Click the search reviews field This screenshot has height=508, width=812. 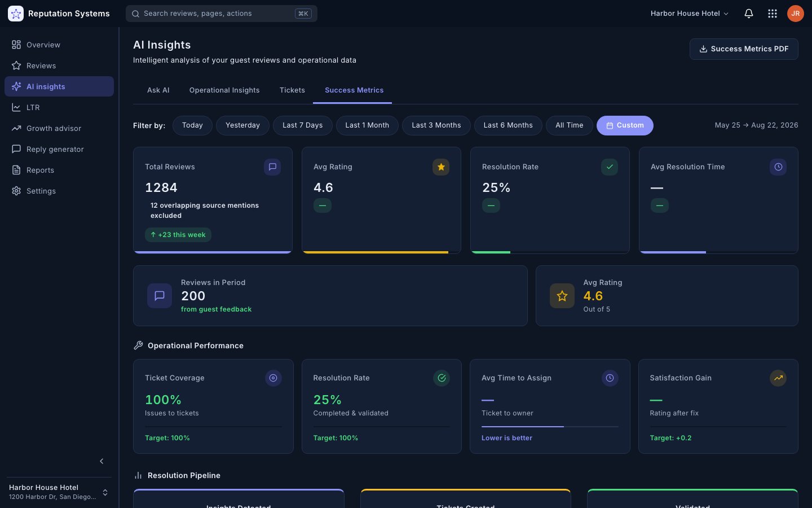pyautogui.click(x=222, y=14)
